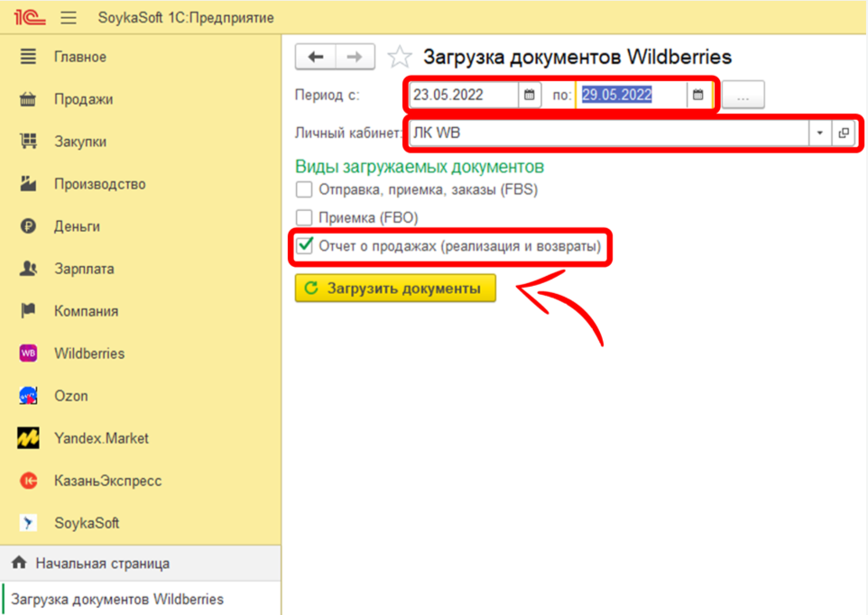The height and width of the screenshot is (615, 868).
Task: Open calendar picker for end date
Action: (x=697, y=95)
